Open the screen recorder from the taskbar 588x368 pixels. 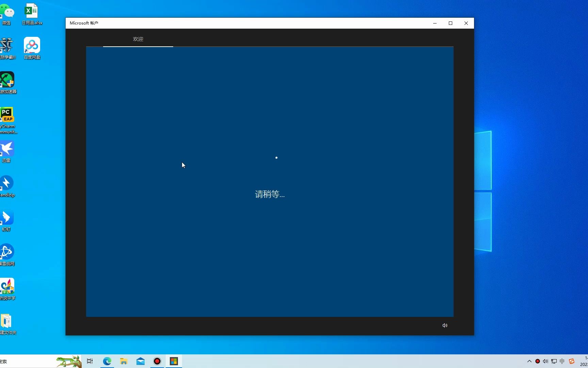[x=157, y=361]
